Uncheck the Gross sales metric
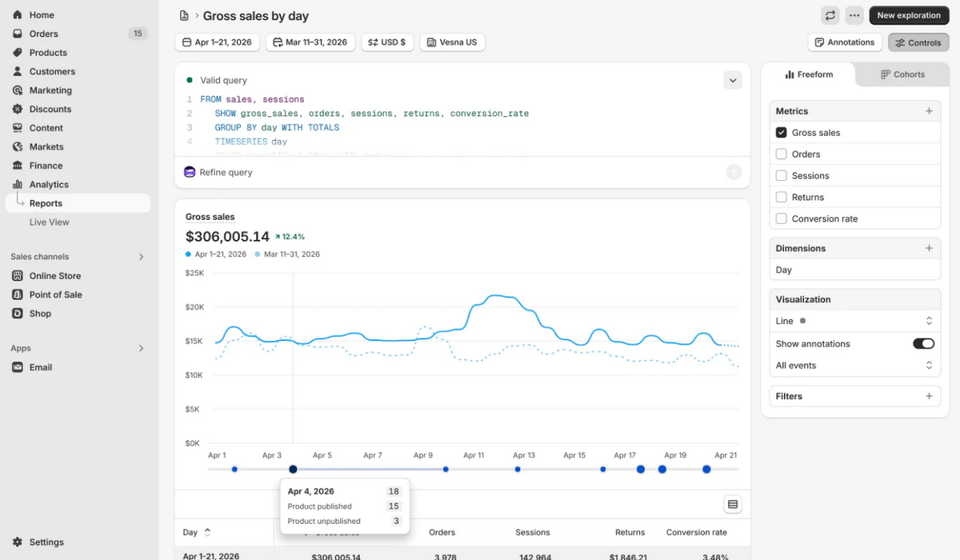 point(782,133)
